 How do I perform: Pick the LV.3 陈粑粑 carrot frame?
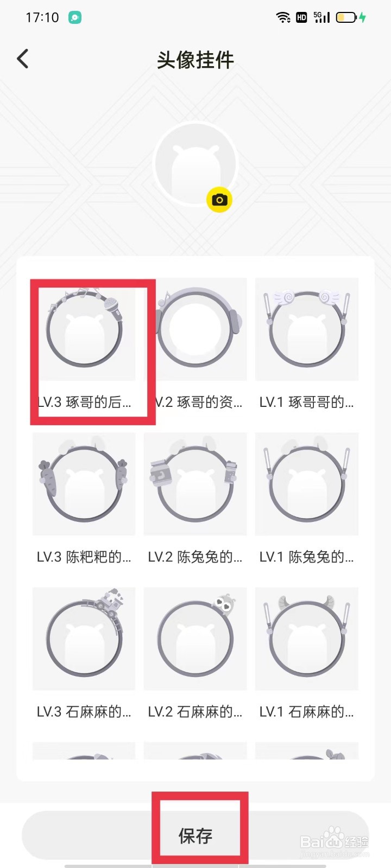point(84,484)
